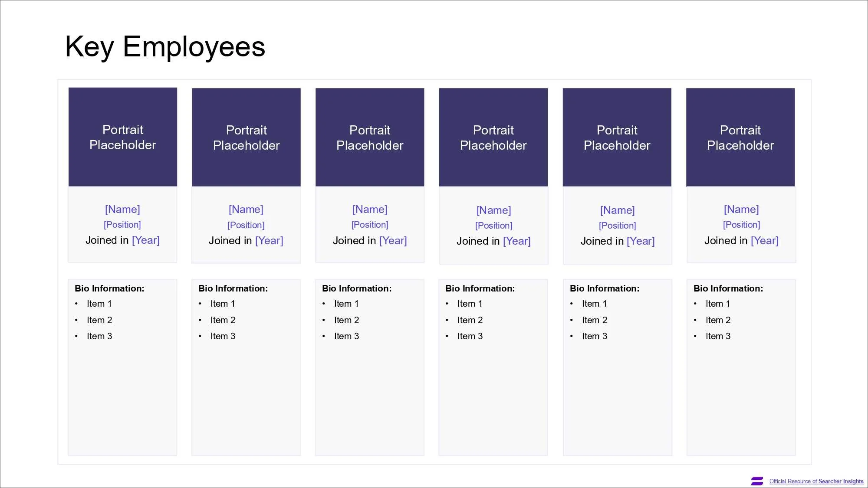This screenshot has height=488, width=868.
Task: Click Item 2 in the first bio list
Action: (99, 320)
